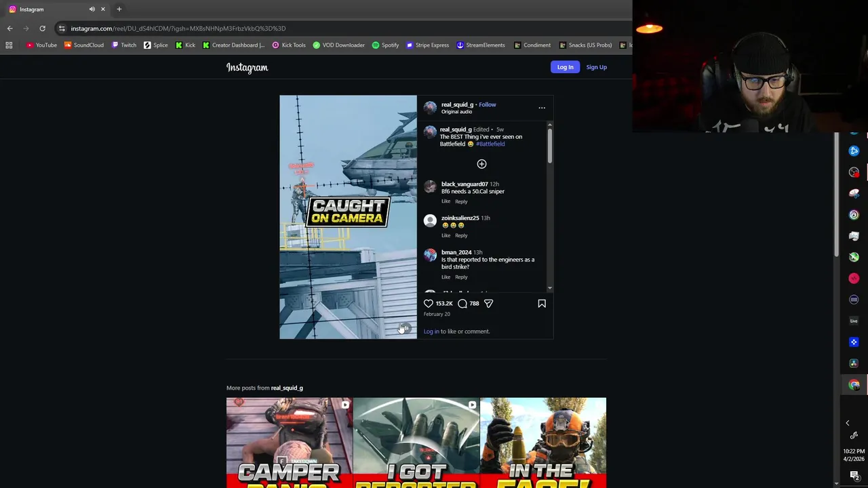Open the 'Camper Panic' reel thumbnail
Screen dimensions: 868x488
pyautogui.click(x=289, y=443)
